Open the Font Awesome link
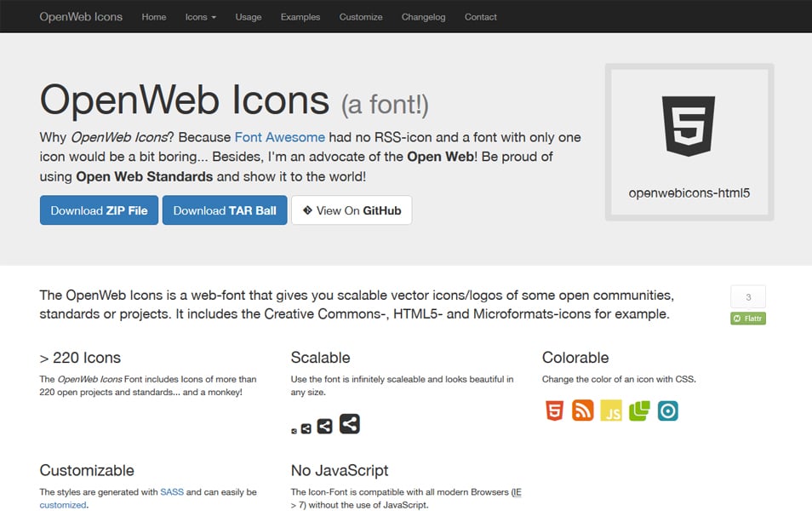Screen dimensions: 812x511 tap(280, 136)
